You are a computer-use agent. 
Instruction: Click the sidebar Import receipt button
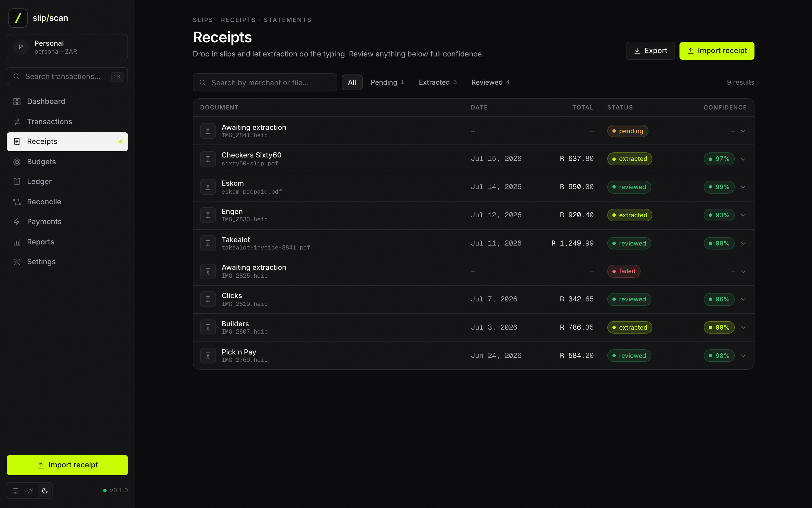point(67,465)
